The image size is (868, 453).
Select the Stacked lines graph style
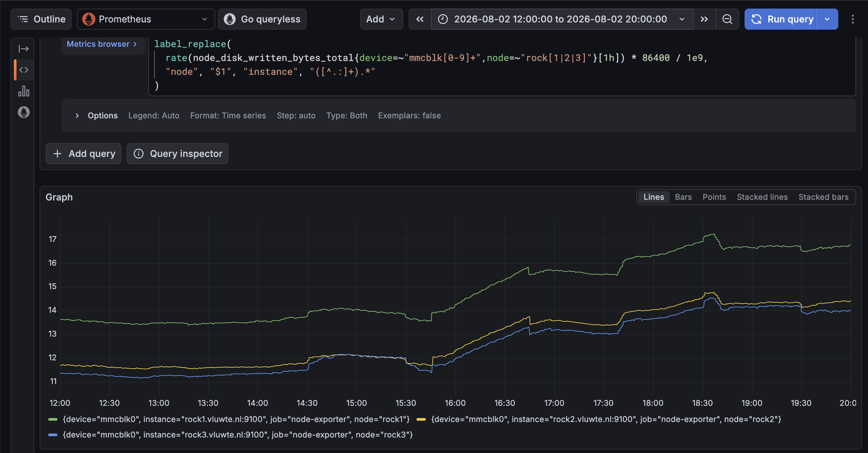(762, 197)
